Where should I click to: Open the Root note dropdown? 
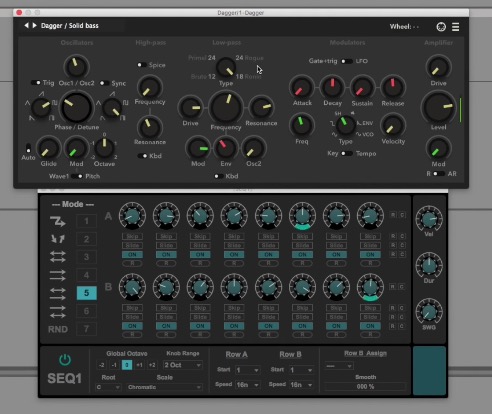[x=108, y=387]
